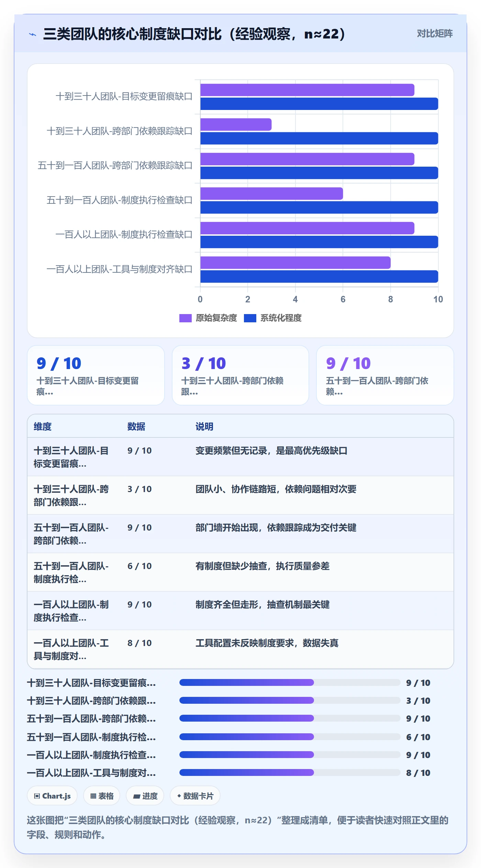Click progress bar for 一百人以上团队-制度执行检查
This screenshot has width=481, height=868.
point(290,755)
